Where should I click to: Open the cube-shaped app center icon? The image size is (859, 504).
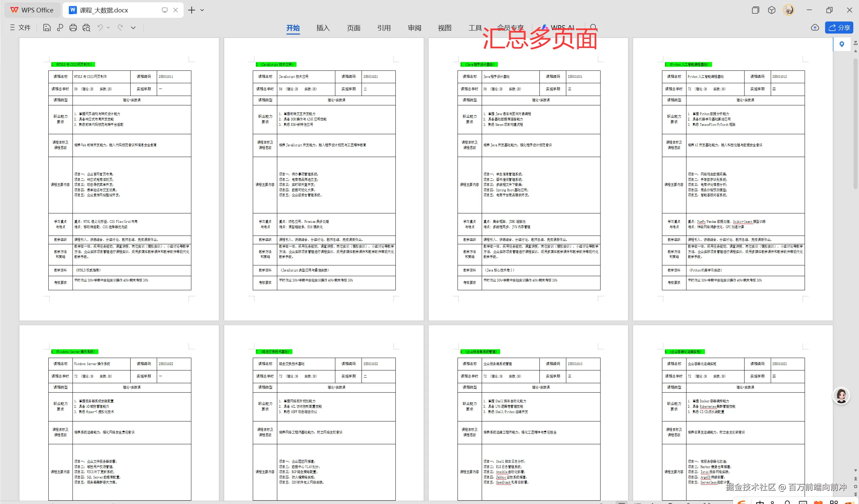pos(772,10)
